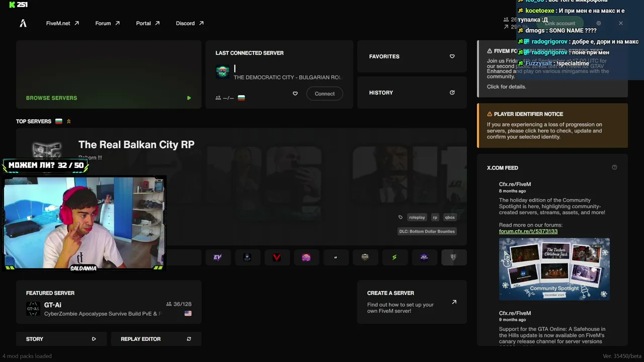This screenshot has width=644, height=362.
Task: Open the FiveM stress test announcement details
Action: [x=552, y=69]
